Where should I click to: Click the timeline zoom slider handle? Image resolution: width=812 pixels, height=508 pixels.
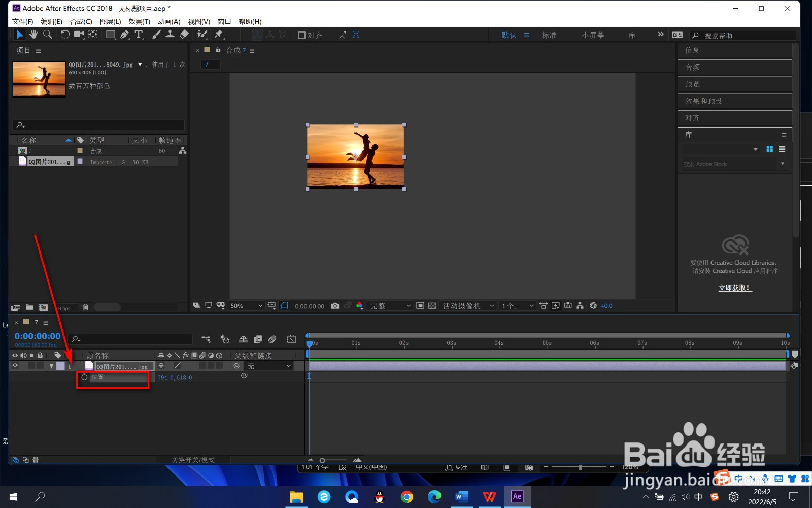[322, 460]
